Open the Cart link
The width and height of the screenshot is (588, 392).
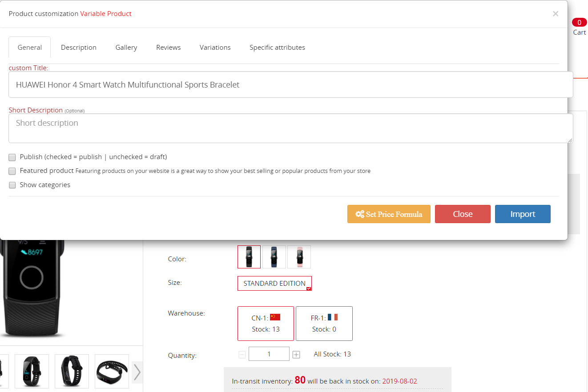point(580,32)
